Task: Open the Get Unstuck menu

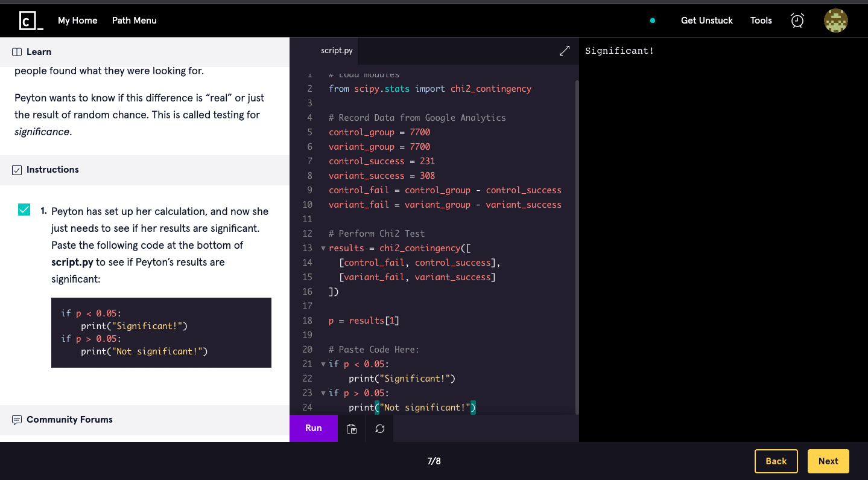Action: (706, 21)
